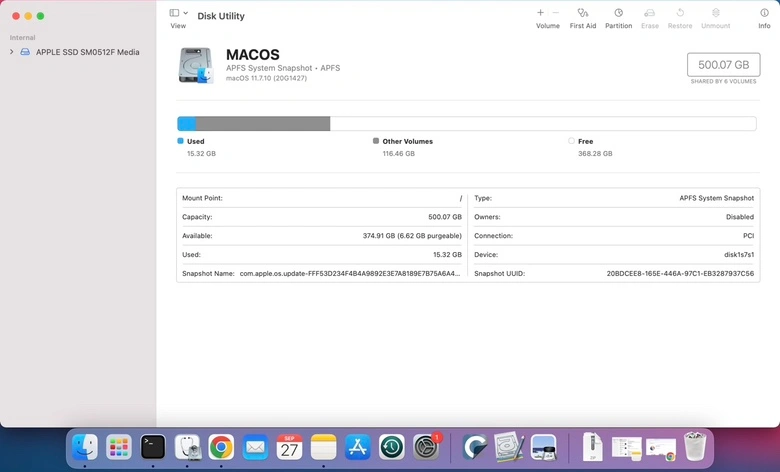Click the Owners Disabled value
Screen dimensions: 780x472
[x=740, y=217]
